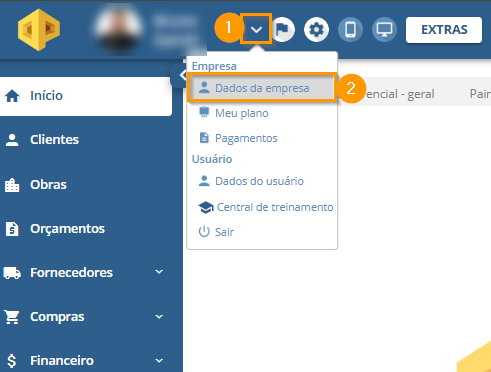Click the blurred user avatar photo
The width and height of the screenshot is (491, 372).
tap(118, 29)
